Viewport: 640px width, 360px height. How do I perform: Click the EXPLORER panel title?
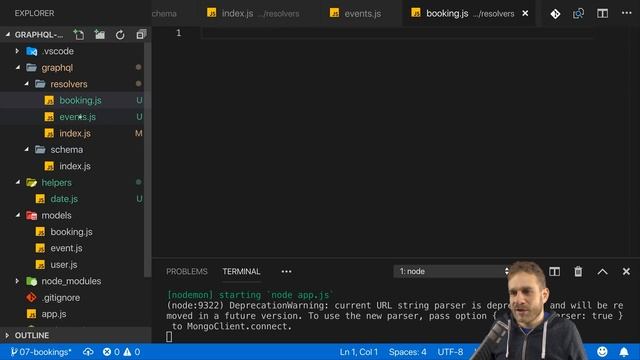34,13
